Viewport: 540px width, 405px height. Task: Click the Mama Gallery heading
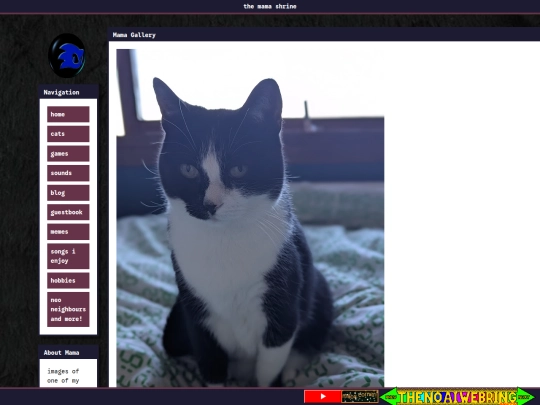134,35
